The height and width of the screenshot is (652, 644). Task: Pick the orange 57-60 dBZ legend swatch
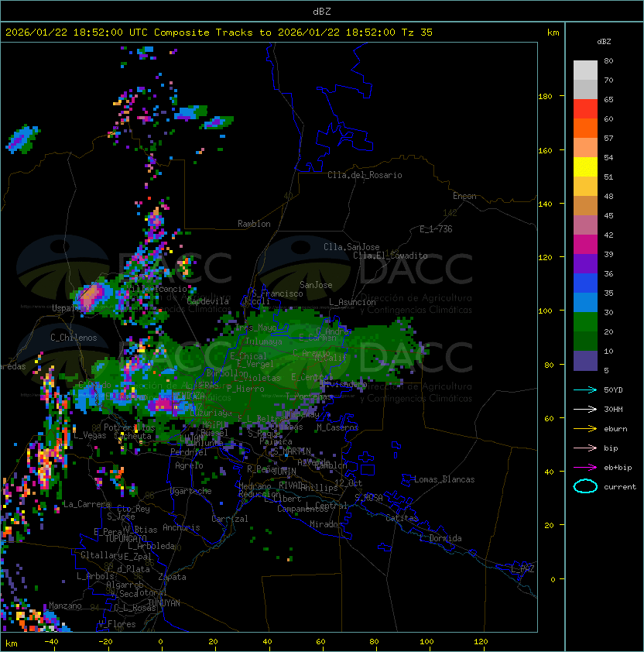[x=585, y=129]
